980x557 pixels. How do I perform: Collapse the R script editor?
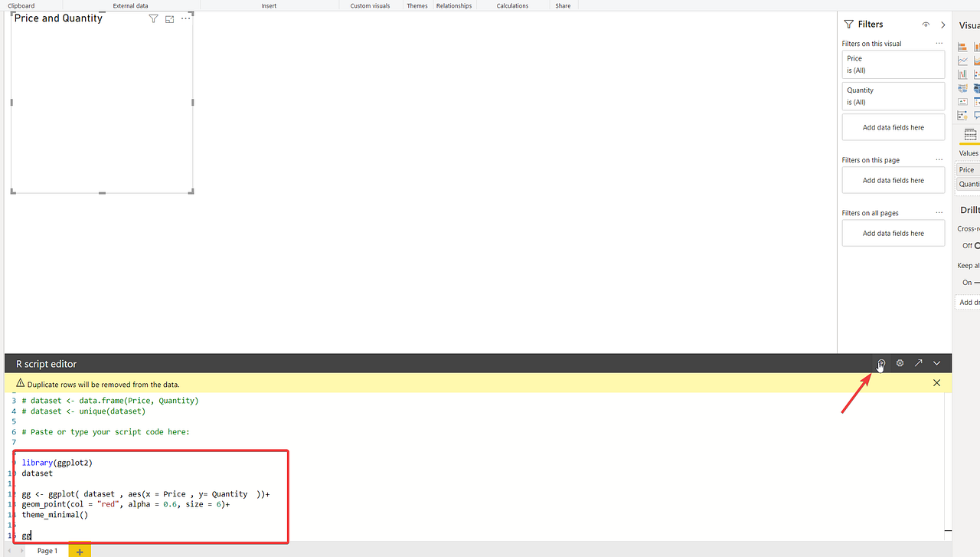[936, 362]
